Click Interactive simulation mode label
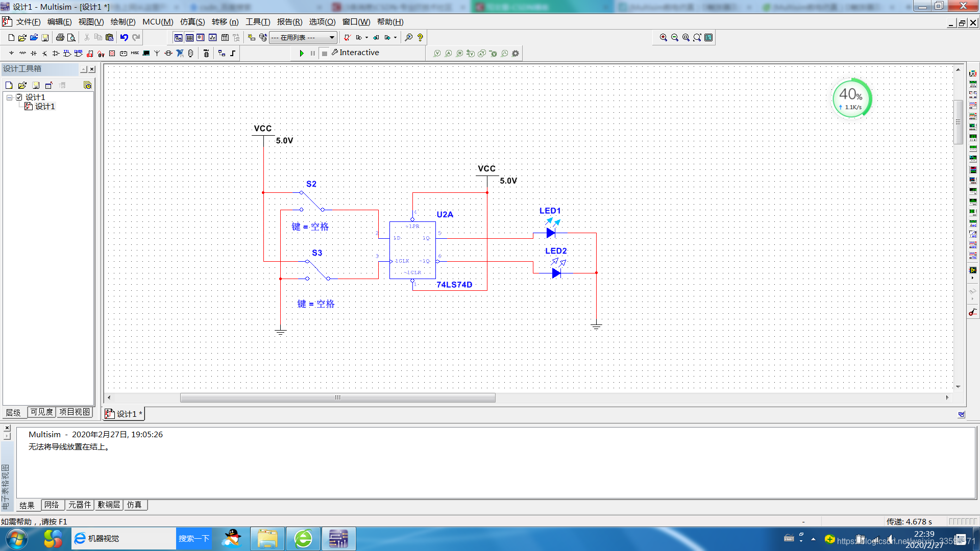The height and width of the screenshot is (551, 980). point(359,53)
